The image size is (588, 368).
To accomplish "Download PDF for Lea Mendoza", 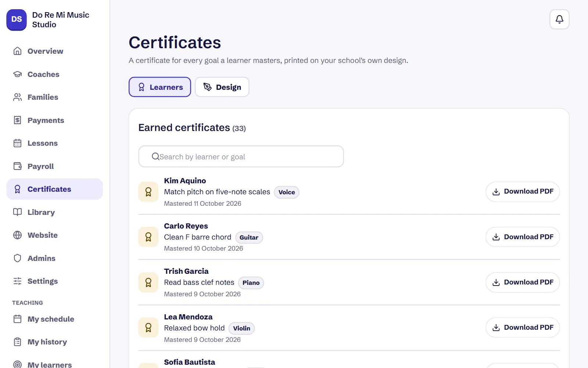I will coord(523,328).
